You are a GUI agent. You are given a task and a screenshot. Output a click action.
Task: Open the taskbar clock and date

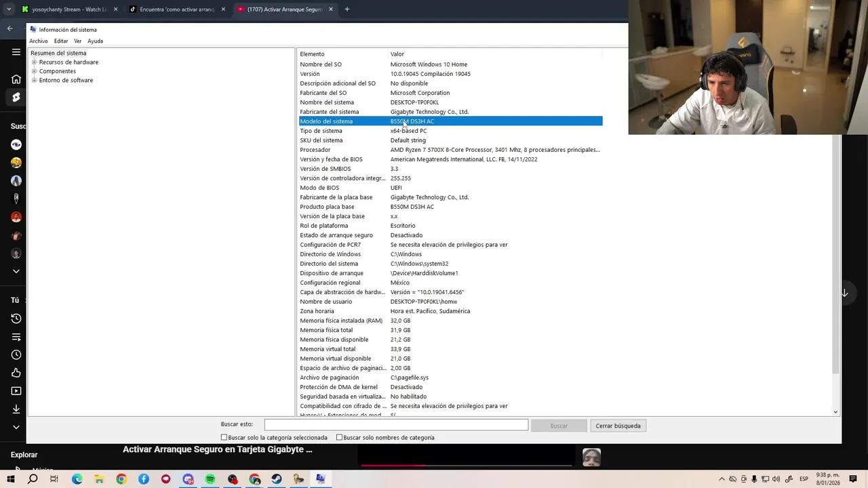pyautogui.click(x=828, y=479)
